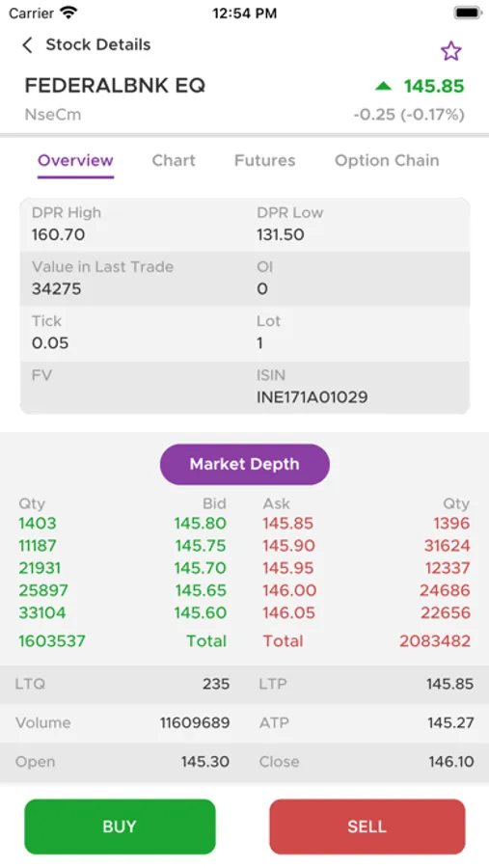Tap the ISIN value INE171A01029
This screenshot has height=868, width=489.
point(312,397)
